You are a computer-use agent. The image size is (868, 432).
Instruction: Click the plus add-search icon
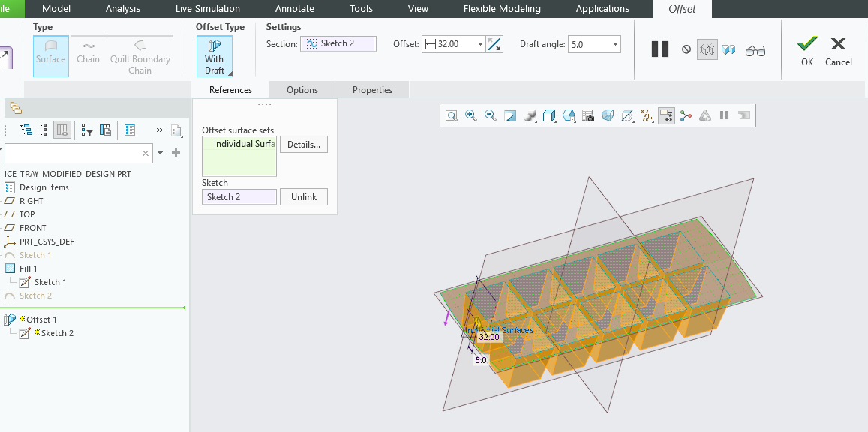176,153
